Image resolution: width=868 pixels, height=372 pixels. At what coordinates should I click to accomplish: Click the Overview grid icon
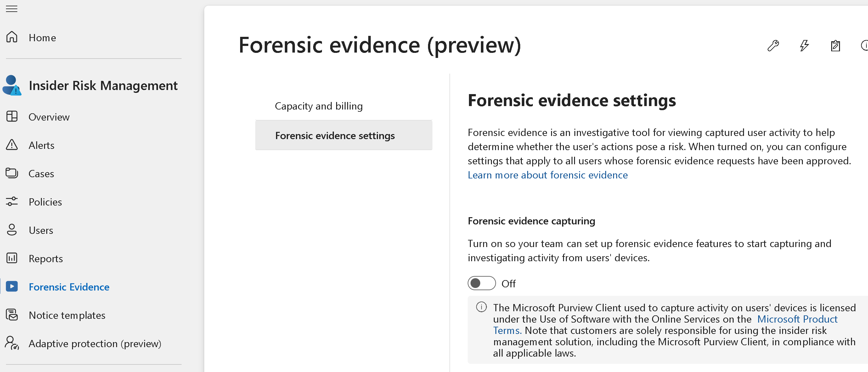pos(12,116)
